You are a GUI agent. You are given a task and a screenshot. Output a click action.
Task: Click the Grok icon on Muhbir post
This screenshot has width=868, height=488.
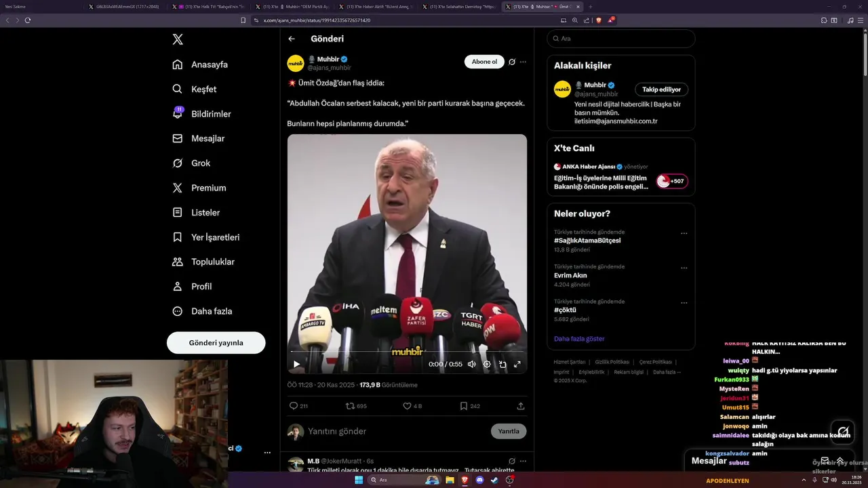pyautogui.click(x=512, y=62)
